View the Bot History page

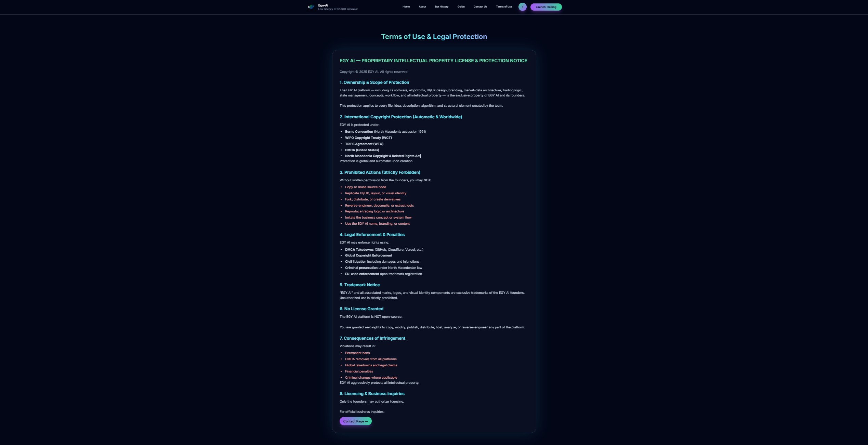pos(442,7)
